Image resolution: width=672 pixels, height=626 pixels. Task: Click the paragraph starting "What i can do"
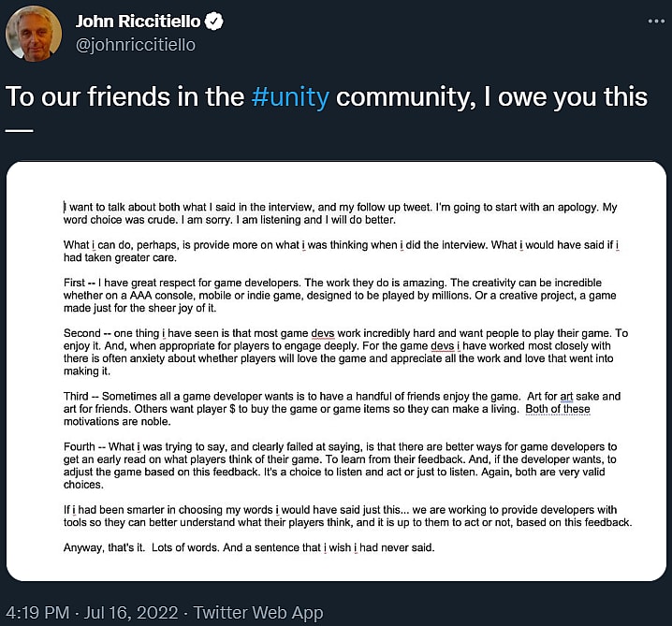pos(337,252)
